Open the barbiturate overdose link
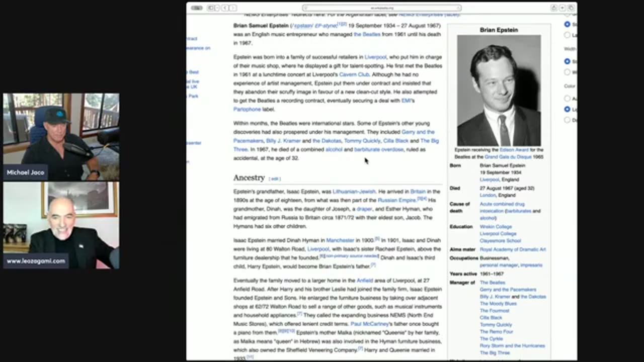Image resolution: width=644 pixels, height=362 pixels. point(379,149)
